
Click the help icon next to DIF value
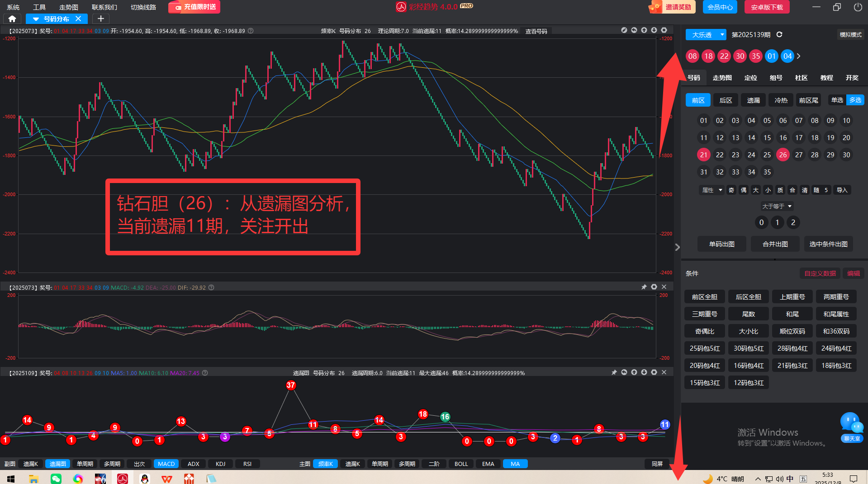pyautogui.click(x=211, y=287)
